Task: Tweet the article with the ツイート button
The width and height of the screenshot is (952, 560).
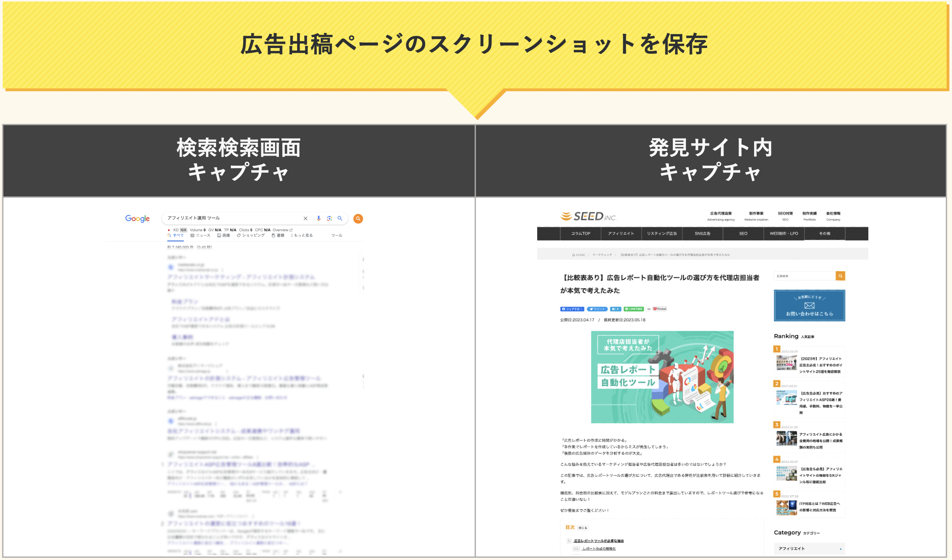Action: pyautogui.click(x=597, y=309)
